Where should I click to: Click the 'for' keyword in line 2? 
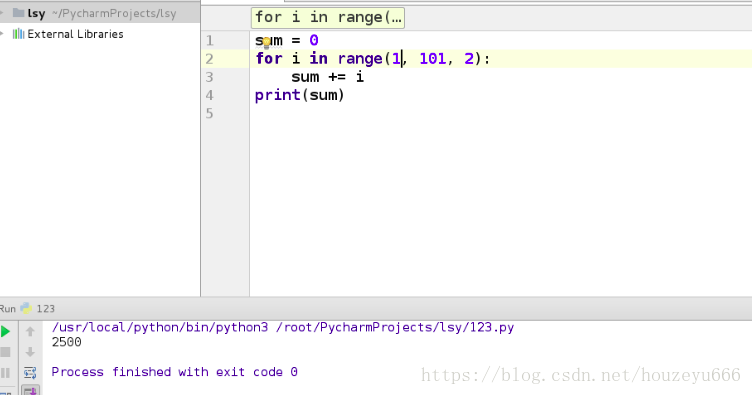tap(269, 58)
